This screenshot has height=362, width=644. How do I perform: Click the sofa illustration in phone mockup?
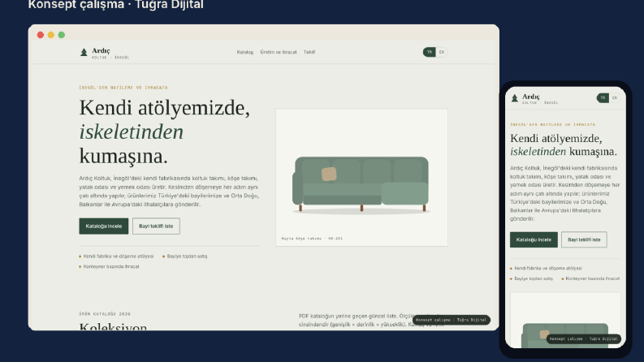point(564,335)
